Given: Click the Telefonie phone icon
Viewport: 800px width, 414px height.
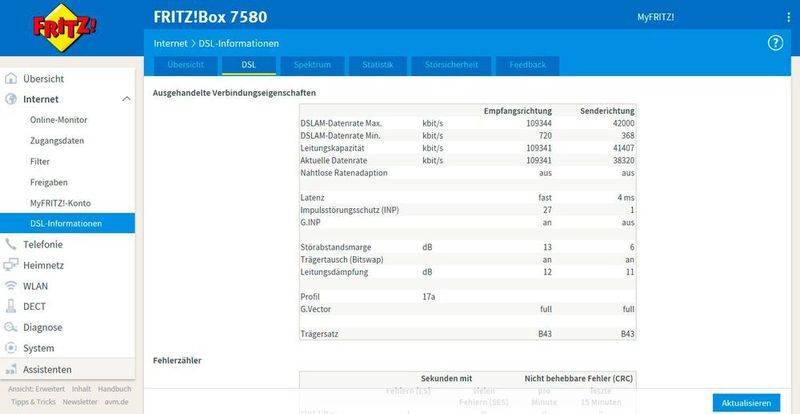Looking at the screenshot, I should click(11, 244).
